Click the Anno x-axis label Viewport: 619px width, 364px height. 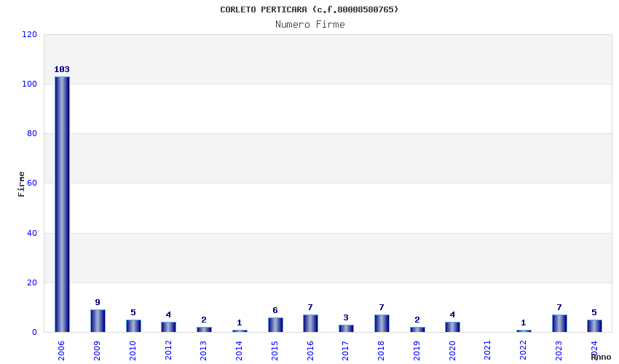601,357
